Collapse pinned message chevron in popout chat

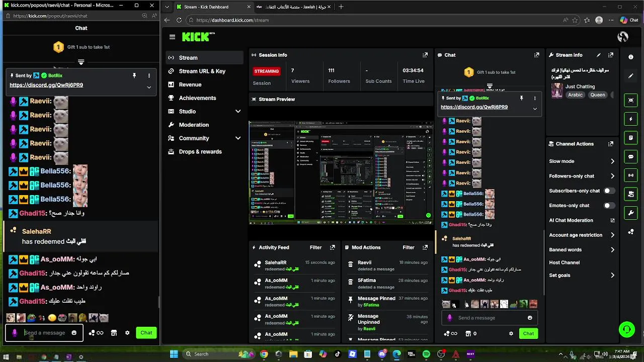click(149, 87)
